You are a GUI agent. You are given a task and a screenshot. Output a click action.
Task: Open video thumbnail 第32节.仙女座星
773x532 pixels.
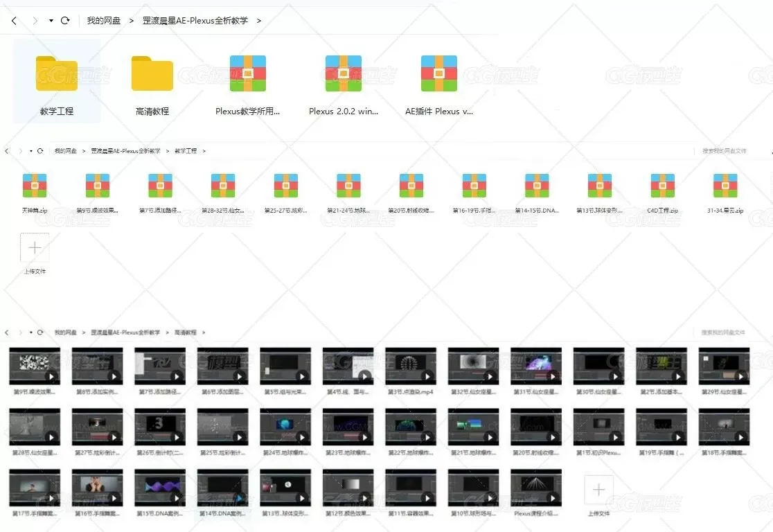click(473, 366)
